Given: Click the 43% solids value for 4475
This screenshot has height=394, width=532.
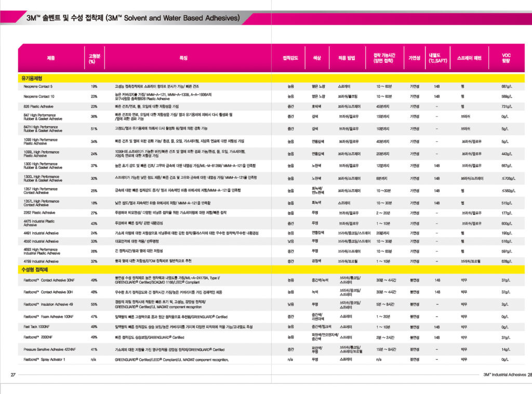Looking at the screenshot, I should (x=94, y=224).
